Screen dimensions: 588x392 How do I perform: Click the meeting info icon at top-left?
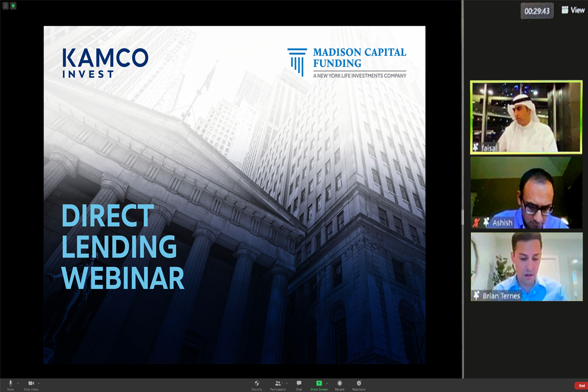(5, 6)
